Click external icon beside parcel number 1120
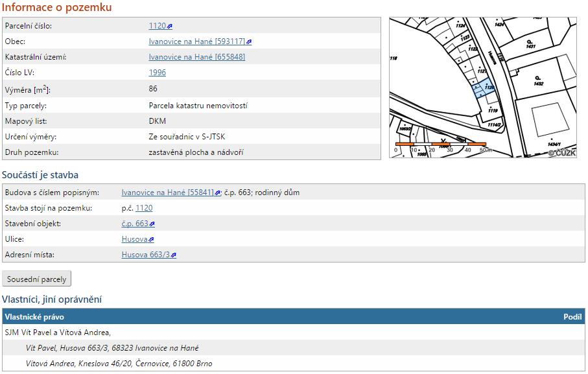Viewport: 588px width, 374px height. click(169, 26)
